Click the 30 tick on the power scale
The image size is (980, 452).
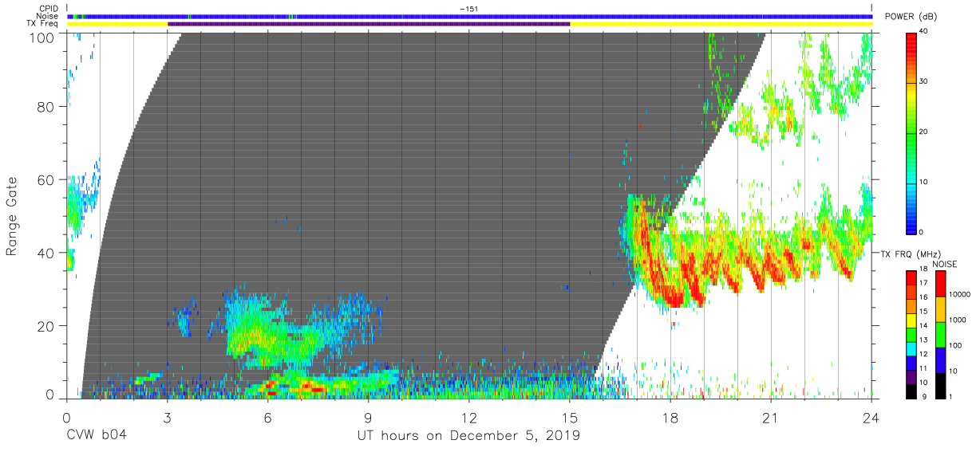(923, 81)
